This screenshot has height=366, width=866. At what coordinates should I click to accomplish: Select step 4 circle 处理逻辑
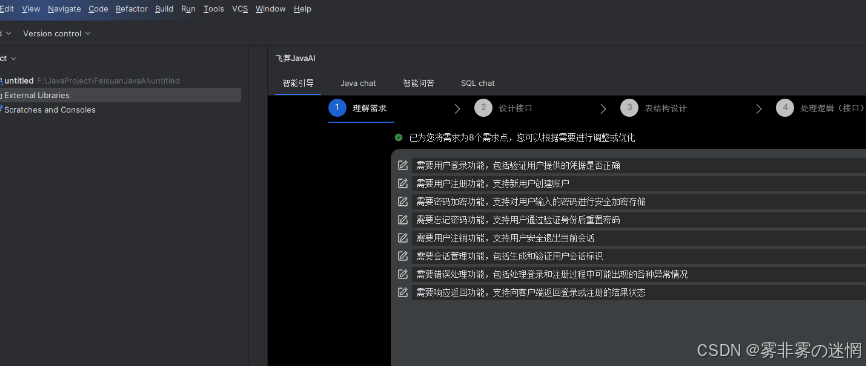pos(785,108)
